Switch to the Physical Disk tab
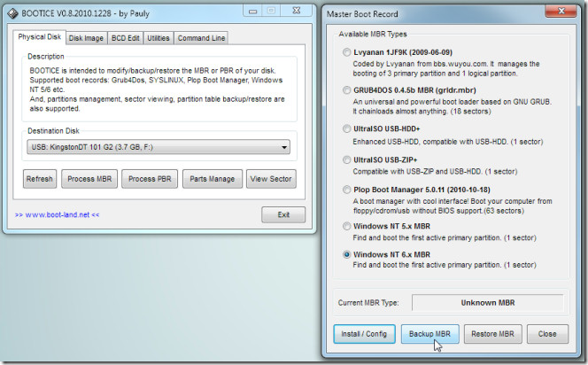 click(x=39, y=36)
